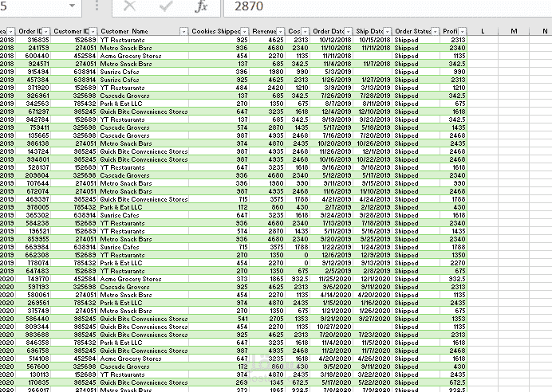The height and width of the screenshot is (392, 552).
Task: Expand the Name Box dropdown arrow
Action: (72, 6)
